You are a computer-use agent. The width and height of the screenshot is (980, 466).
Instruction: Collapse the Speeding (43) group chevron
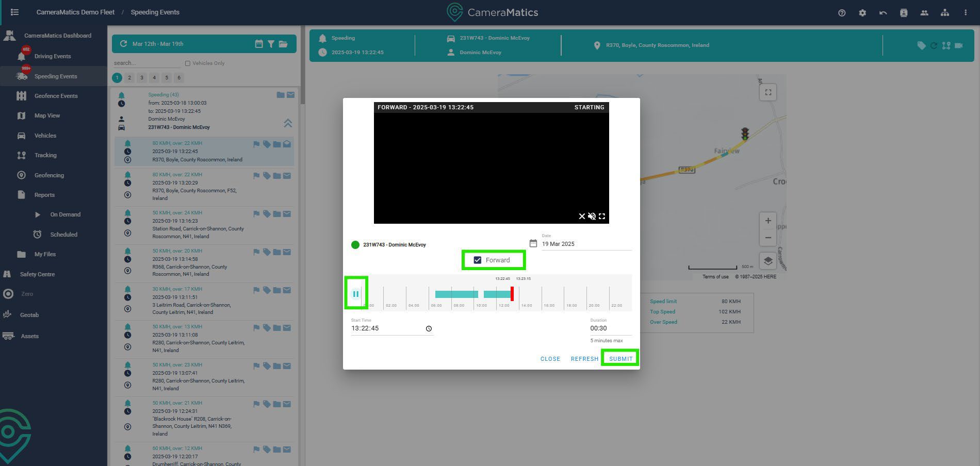point(288,123)
